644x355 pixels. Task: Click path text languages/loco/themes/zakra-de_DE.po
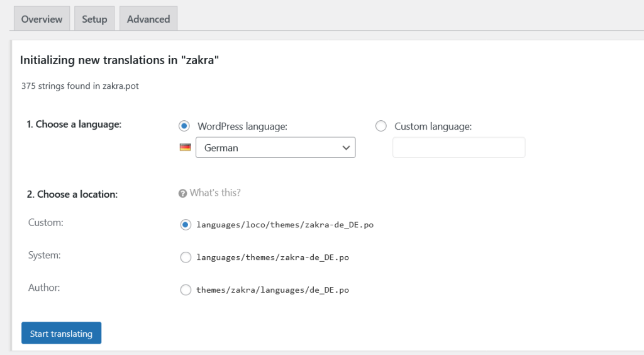click(x=285, y=225)
